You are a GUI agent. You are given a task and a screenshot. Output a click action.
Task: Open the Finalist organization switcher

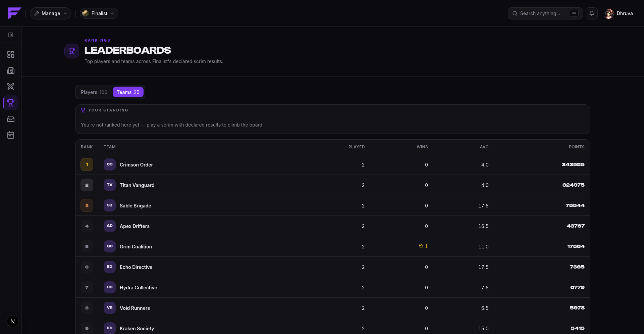(99, 13)
